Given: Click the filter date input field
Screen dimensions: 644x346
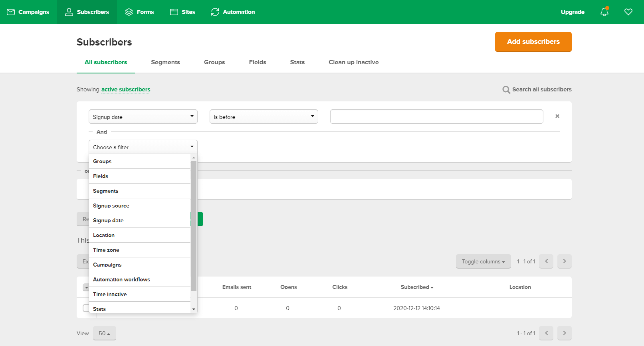Looking at the screenshot, I should click(x=437, y=117).
